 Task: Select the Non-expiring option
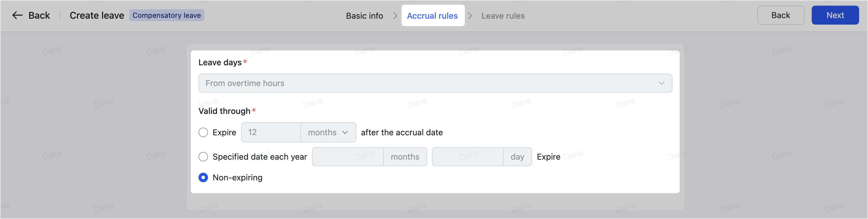(203, 177)
